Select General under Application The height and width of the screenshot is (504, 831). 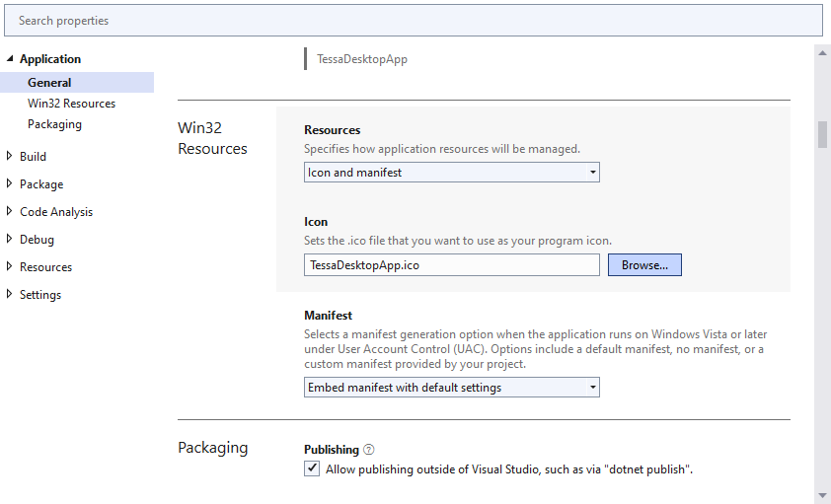click(49, 83)
